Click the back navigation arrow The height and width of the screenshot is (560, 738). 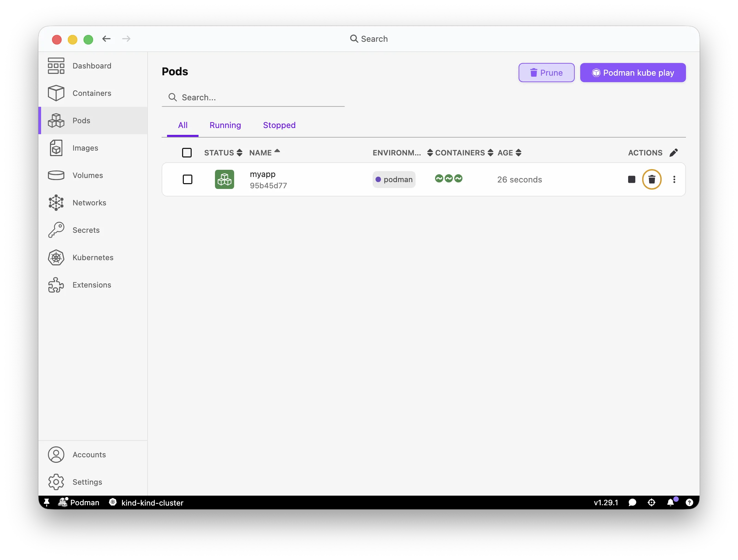106,39
